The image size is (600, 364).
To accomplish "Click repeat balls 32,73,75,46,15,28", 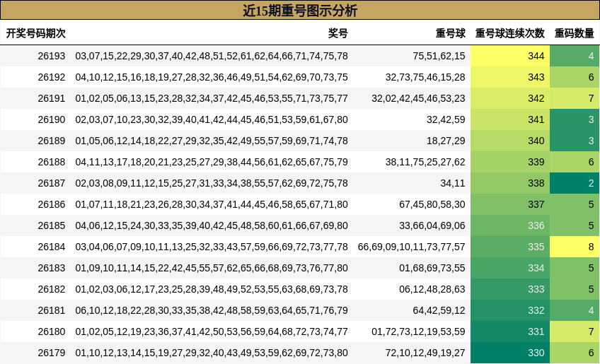I will [425, 77].
